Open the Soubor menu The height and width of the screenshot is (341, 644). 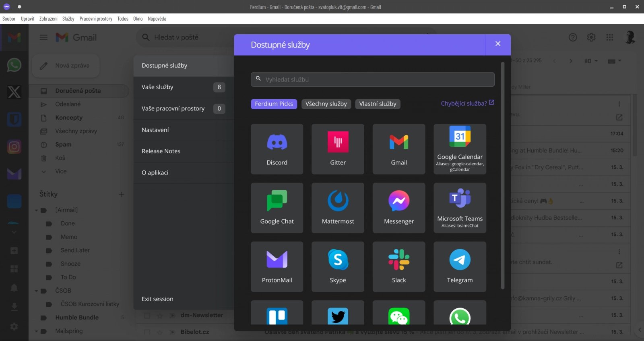pyautogui.click(x=9, y=19)
